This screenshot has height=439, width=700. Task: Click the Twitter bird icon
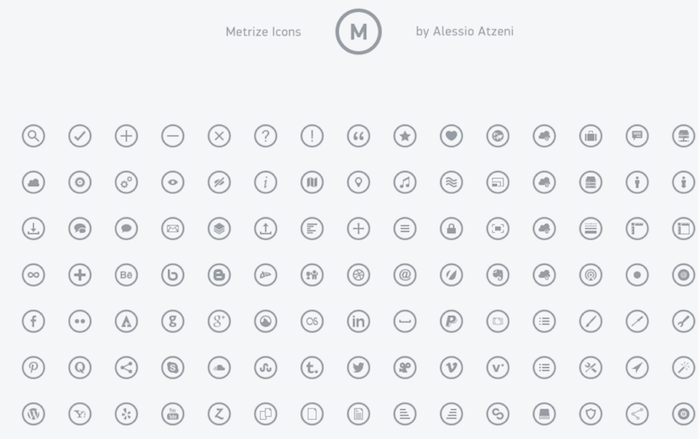[358, 367]
